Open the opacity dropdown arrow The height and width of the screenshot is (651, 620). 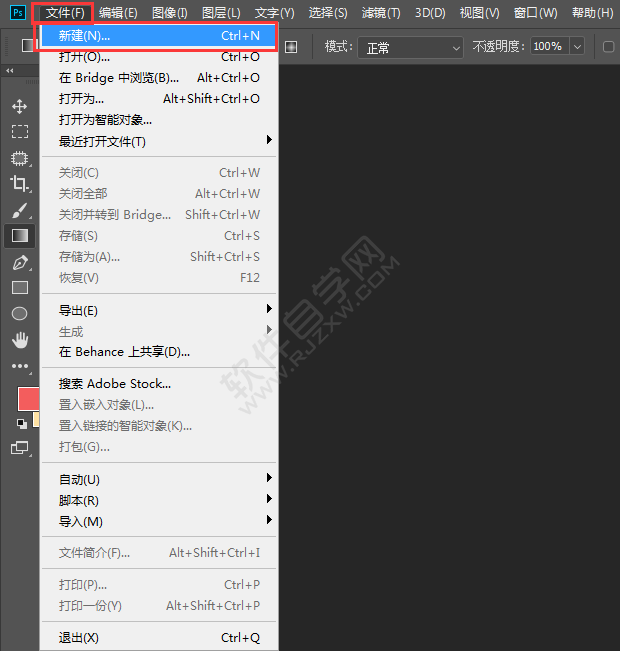point(577,46)
